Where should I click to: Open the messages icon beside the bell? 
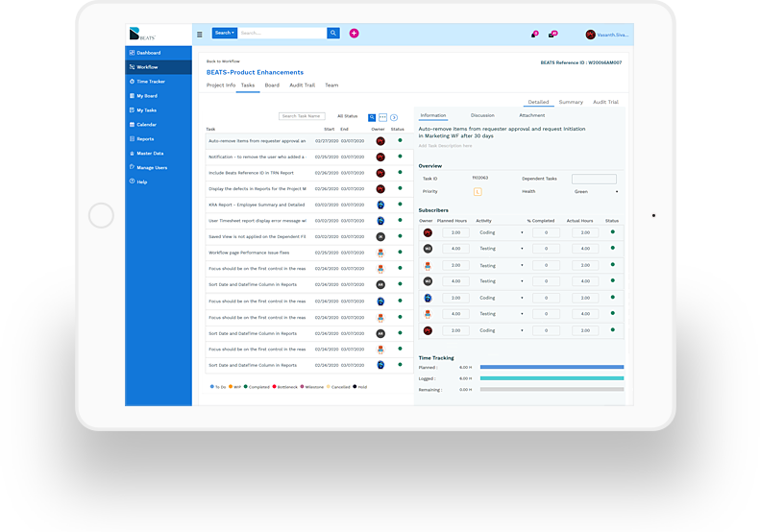(552, 35)
